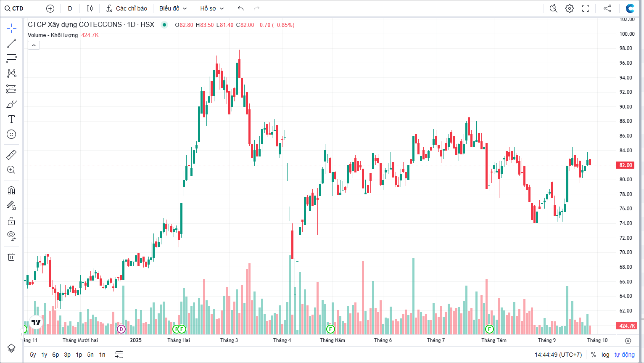Select the trend line drawing tool
Screen dimensions: 644x363
11,43
